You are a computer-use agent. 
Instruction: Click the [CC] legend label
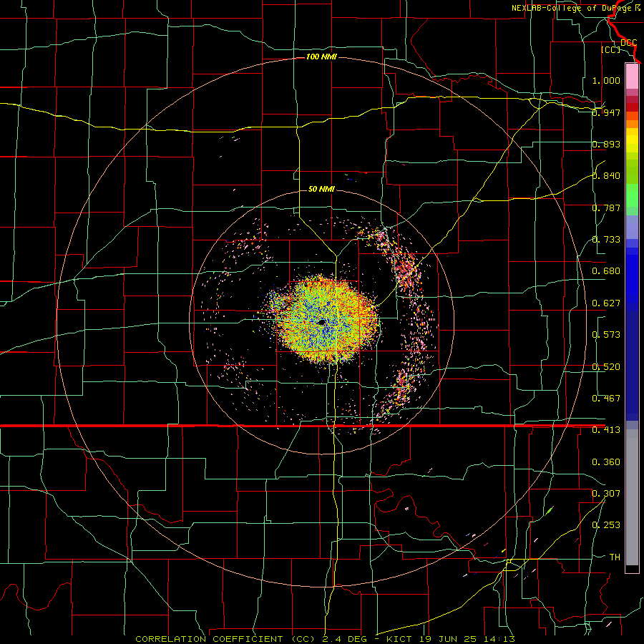[x=610, y=49]
